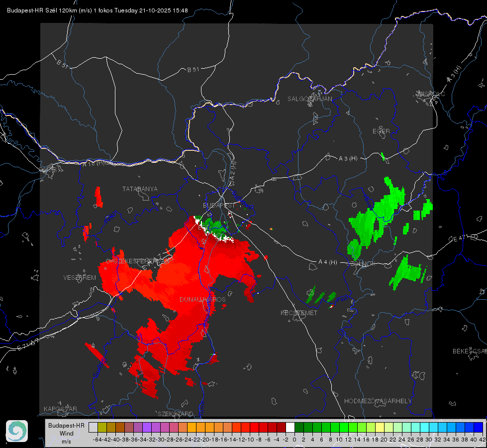Pick the cyan swatch between 28 and 30
Image resolution: width=487 pixels, height=448 pixels.
[425, 427]
